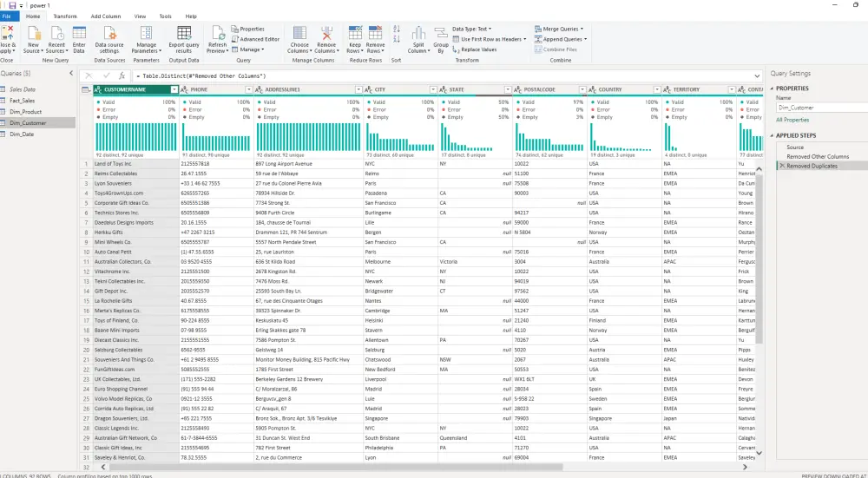This screenshot has height=478, width=868.
Task: Open the File tab
Action: [7, 16]
